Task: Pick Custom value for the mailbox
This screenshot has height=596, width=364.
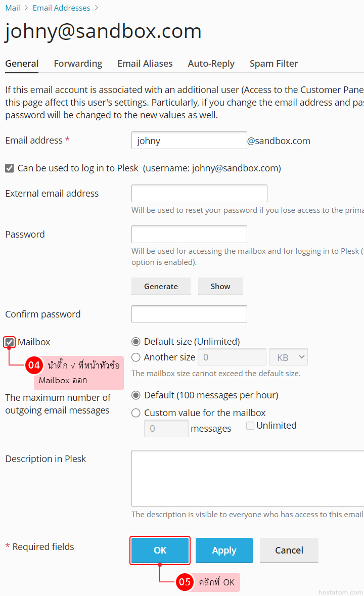Action: click(136, 413)
